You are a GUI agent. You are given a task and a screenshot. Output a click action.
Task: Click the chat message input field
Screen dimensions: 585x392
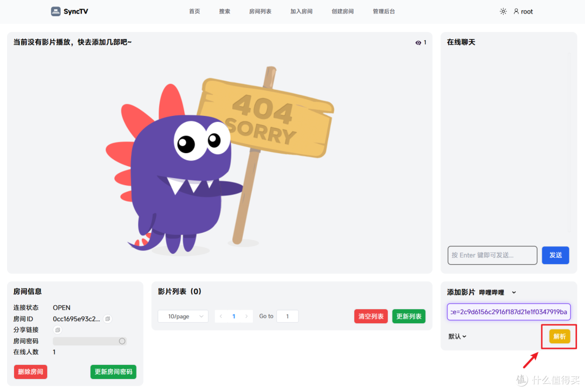point(492,255)
